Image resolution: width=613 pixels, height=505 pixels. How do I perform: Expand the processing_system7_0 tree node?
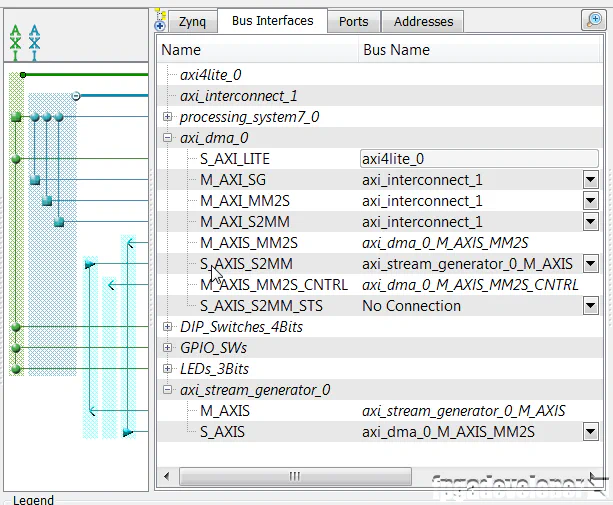coord(168,117)
